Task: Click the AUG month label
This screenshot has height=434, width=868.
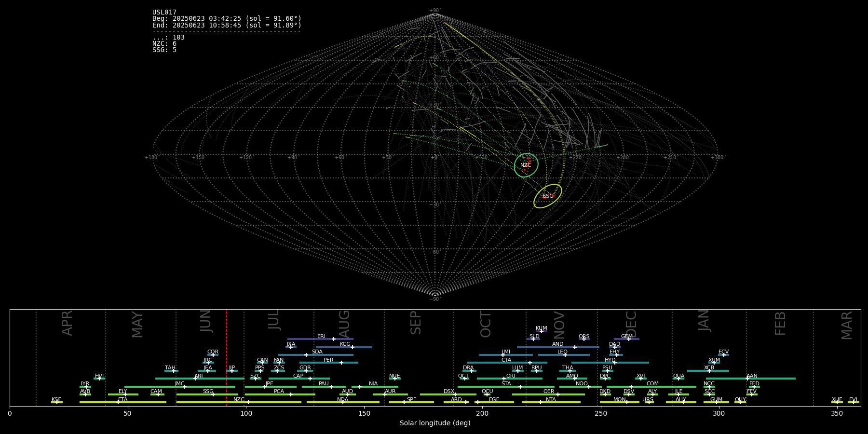Action: (x=344, y=325)
